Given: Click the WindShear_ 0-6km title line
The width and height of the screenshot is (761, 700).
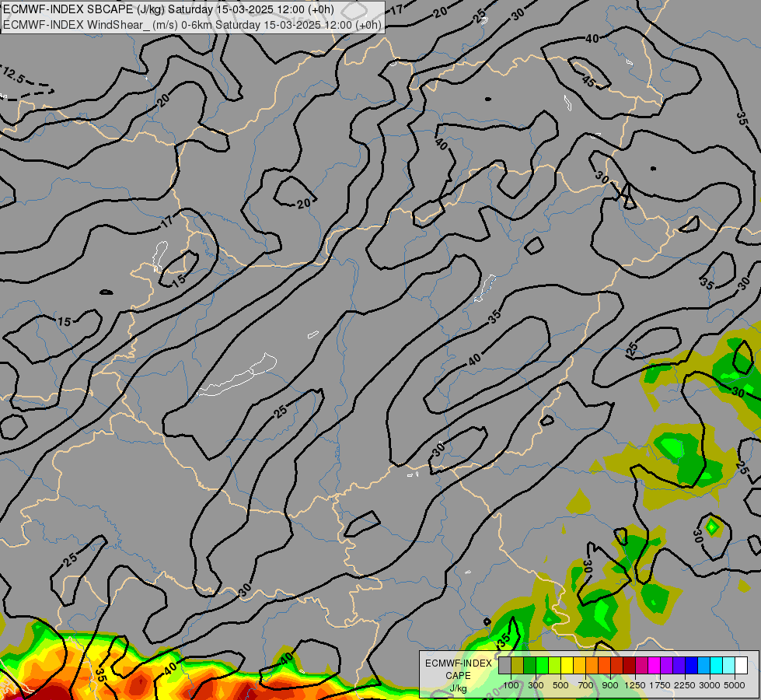Looking at the screenshot, I should tap(192, 25).
